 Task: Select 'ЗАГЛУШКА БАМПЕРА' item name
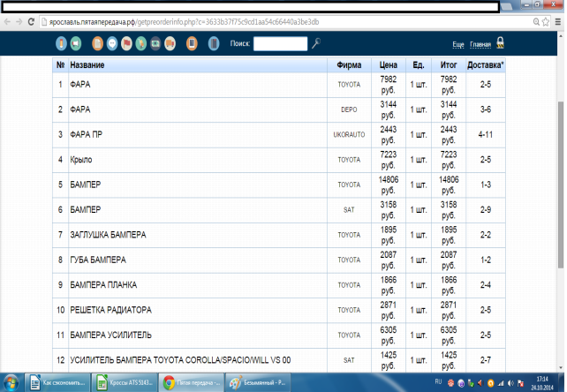click(x=108, y=235)
